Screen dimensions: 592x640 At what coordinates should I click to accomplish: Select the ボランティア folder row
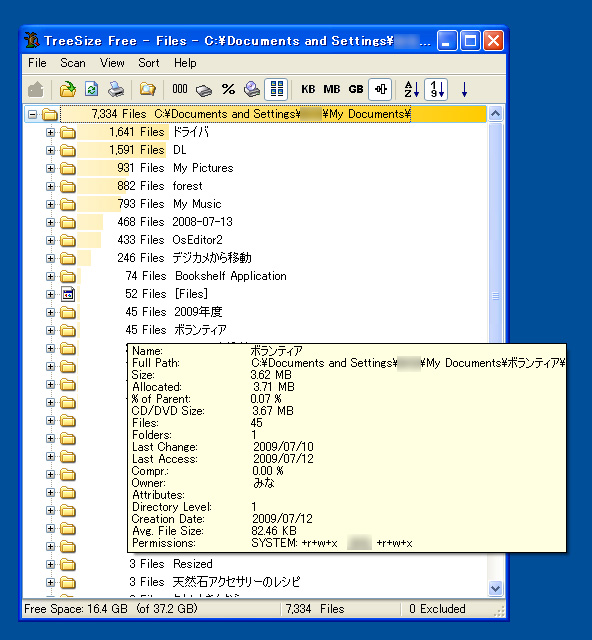[x=152, y=329]
